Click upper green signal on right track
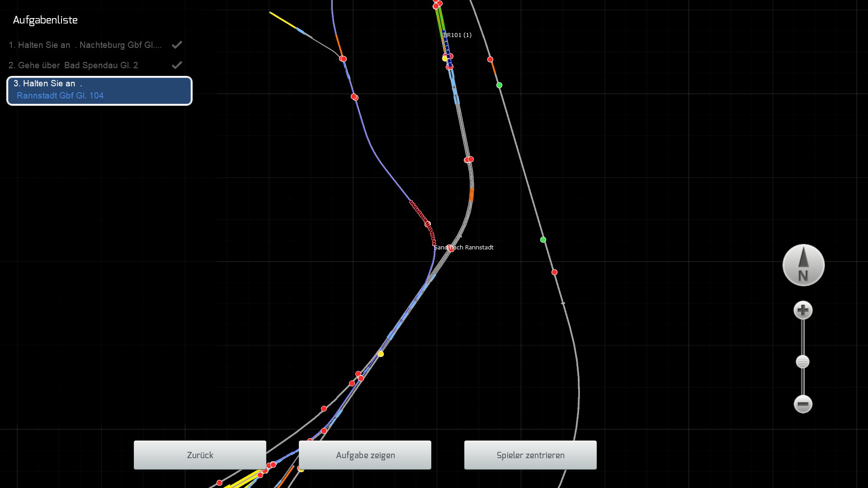This screenshot has width=868, height=488. [499, 85]
